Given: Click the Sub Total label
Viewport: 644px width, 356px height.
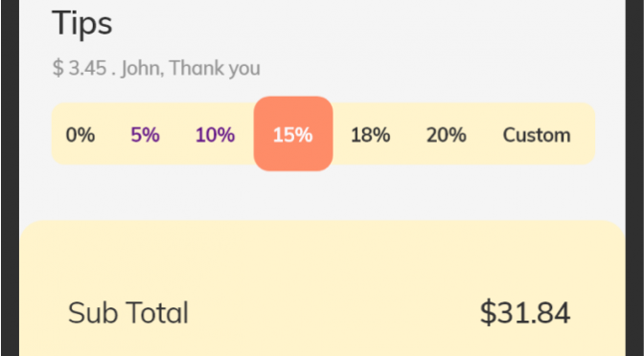Looking at the screenshot, I should 128,313.
